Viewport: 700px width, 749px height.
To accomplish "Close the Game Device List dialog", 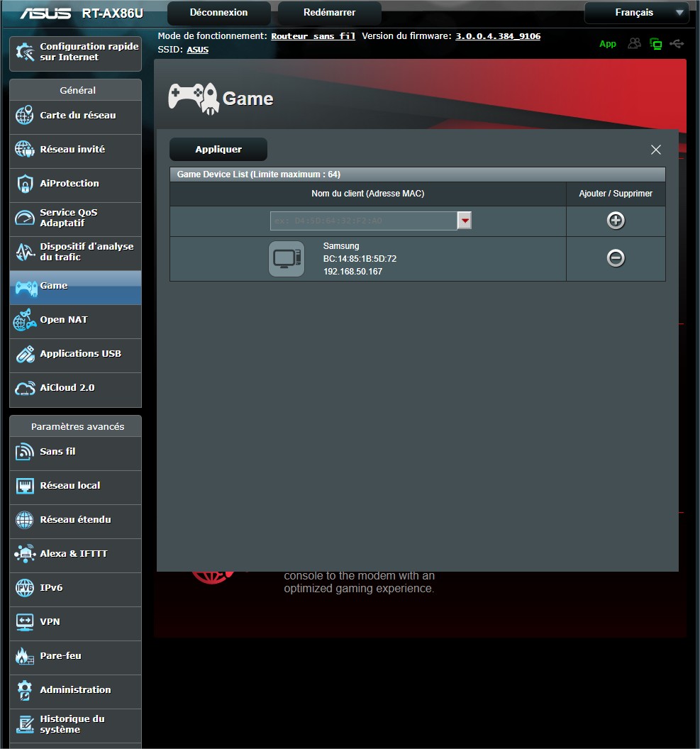I will [x=655, y=150].
